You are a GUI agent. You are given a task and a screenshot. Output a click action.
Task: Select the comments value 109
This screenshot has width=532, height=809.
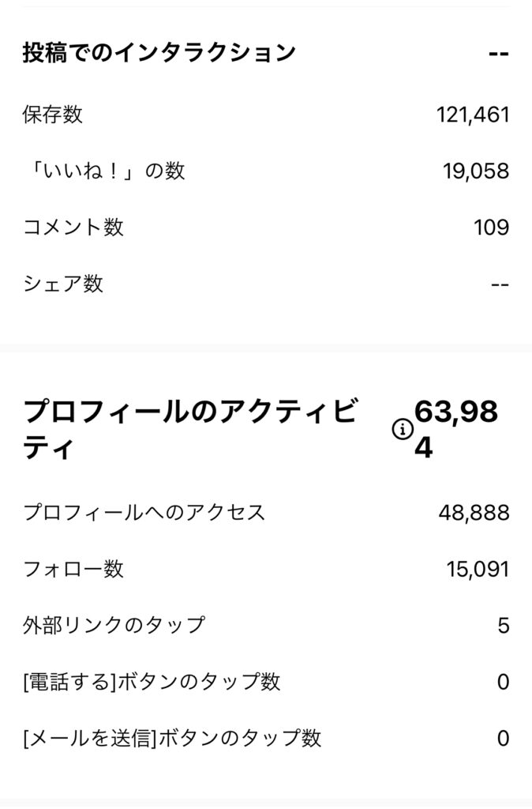(491, 228)
